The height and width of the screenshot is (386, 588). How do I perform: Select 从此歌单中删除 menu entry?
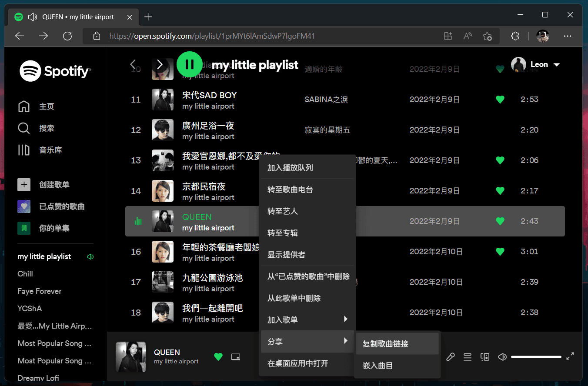click(307, 298)
